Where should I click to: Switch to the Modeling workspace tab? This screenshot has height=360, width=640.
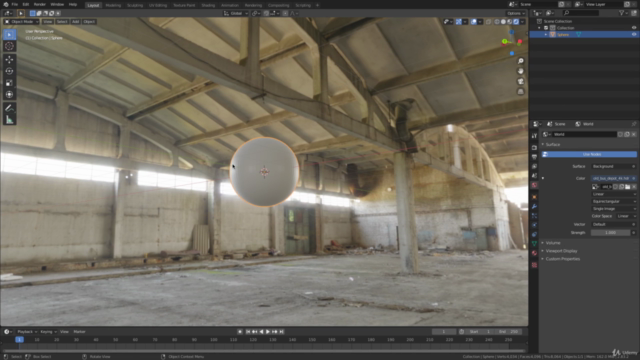(113, 5)
